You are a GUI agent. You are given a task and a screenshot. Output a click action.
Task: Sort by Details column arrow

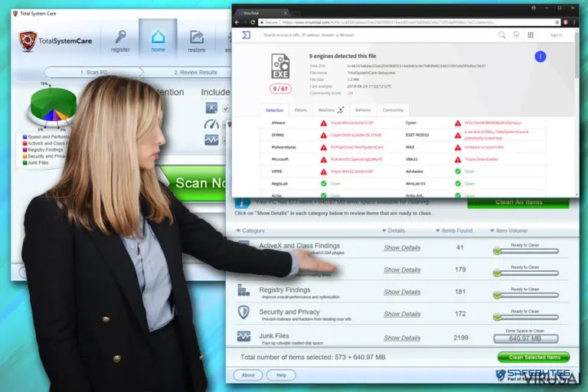[384, 230]
